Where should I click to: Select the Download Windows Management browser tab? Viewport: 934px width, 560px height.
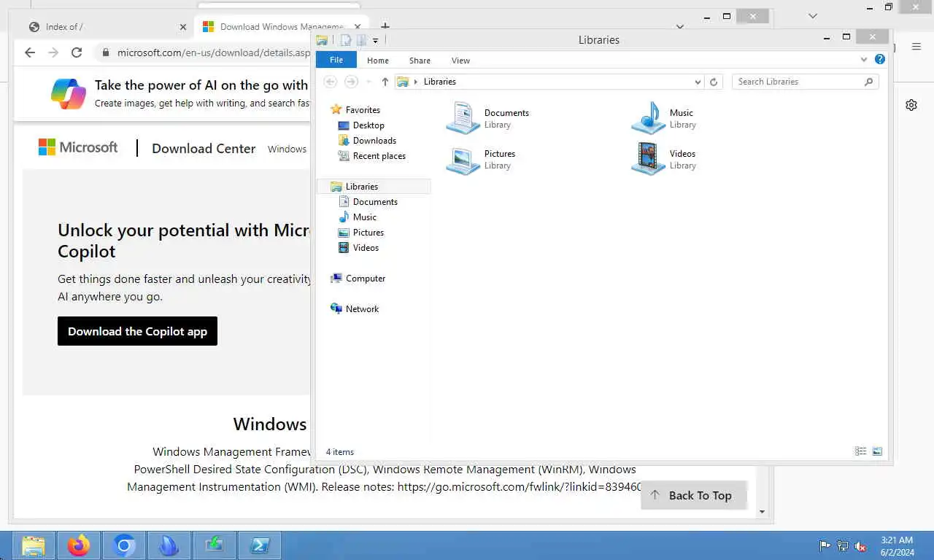click(282, 27)
